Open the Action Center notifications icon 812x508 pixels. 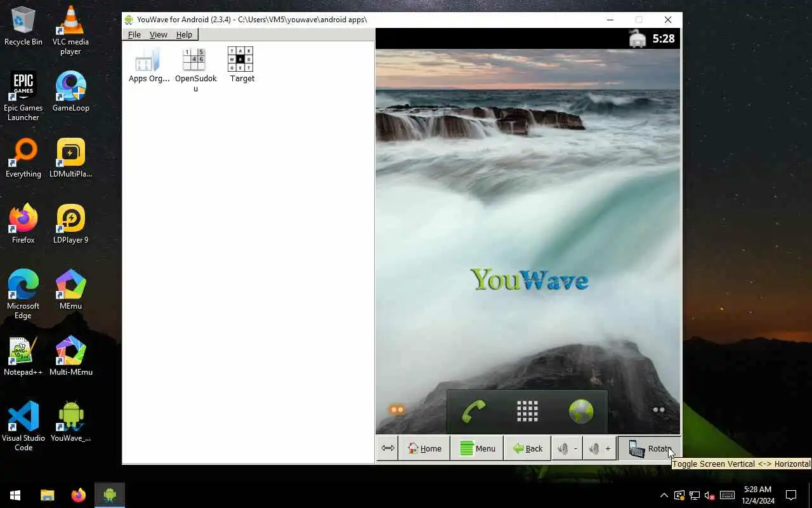pyautogui.click(x=791, y=495)
